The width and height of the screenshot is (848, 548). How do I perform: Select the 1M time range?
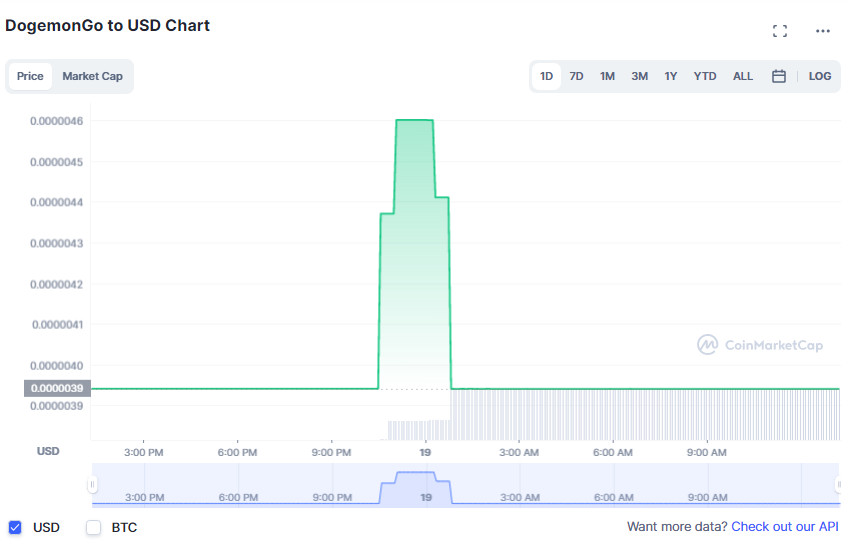tap(607, 76)
